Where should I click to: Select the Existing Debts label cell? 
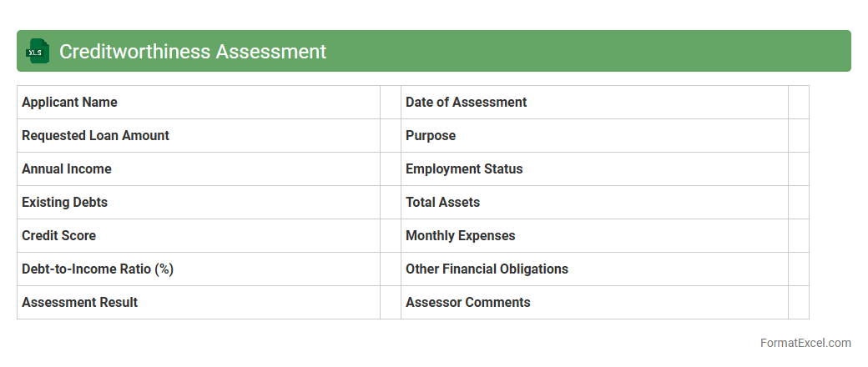pyautogui.click(x=64, y=203)
